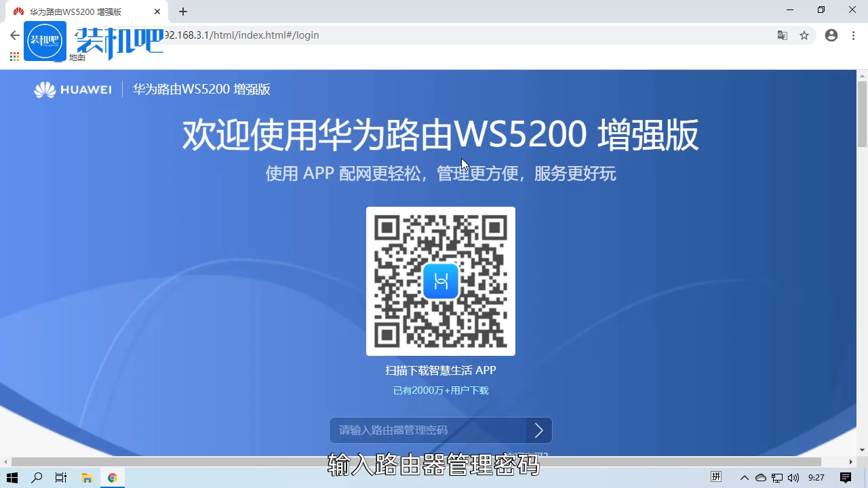Open a new browser tab
The width and height of the screenshot is (868, 488).
coord(182,12)
